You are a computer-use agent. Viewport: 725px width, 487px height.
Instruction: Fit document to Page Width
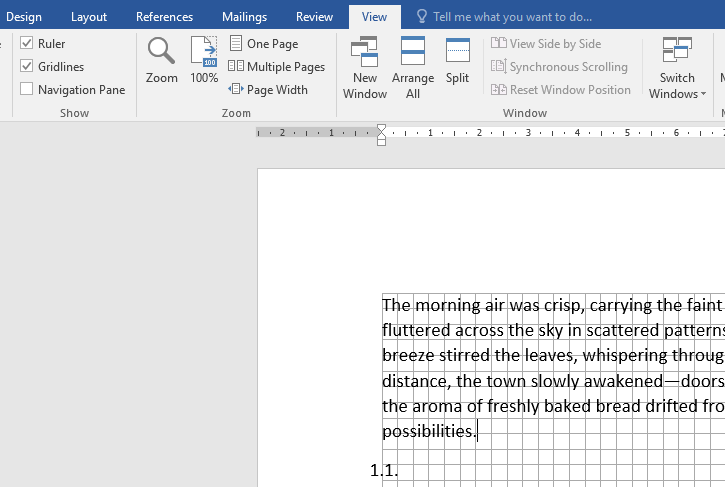pos(268,90)
